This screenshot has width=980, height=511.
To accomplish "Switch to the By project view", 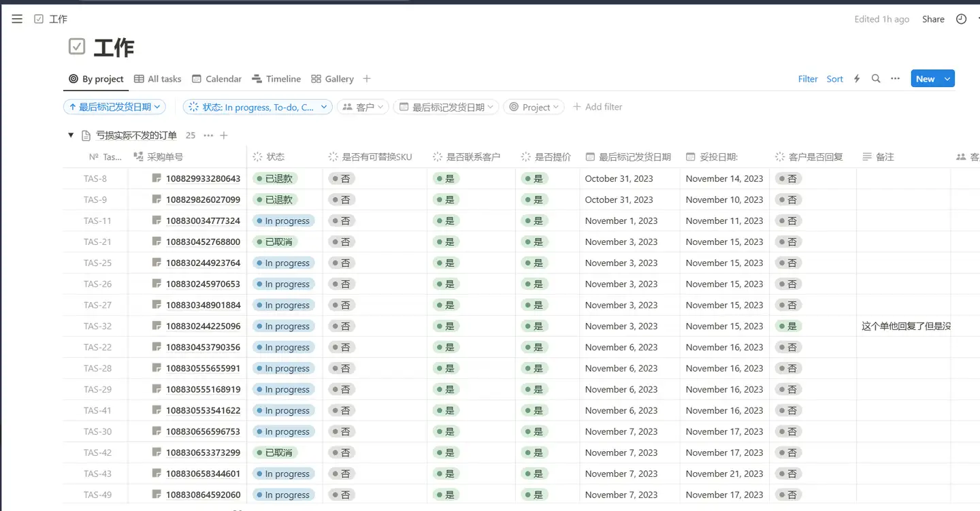I will coord(96,79).
